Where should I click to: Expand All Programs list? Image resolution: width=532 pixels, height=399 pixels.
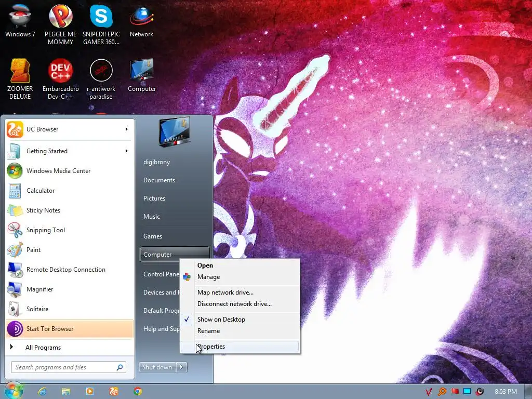click(70, 348)
